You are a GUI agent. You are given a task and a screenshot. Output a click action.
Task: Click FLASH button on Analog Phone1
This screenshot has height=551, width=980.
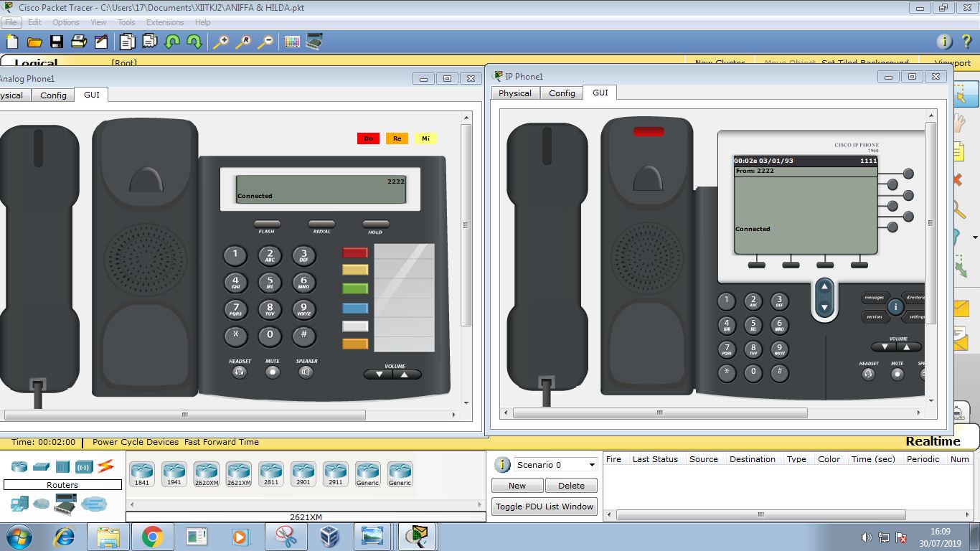coord(267,224)
